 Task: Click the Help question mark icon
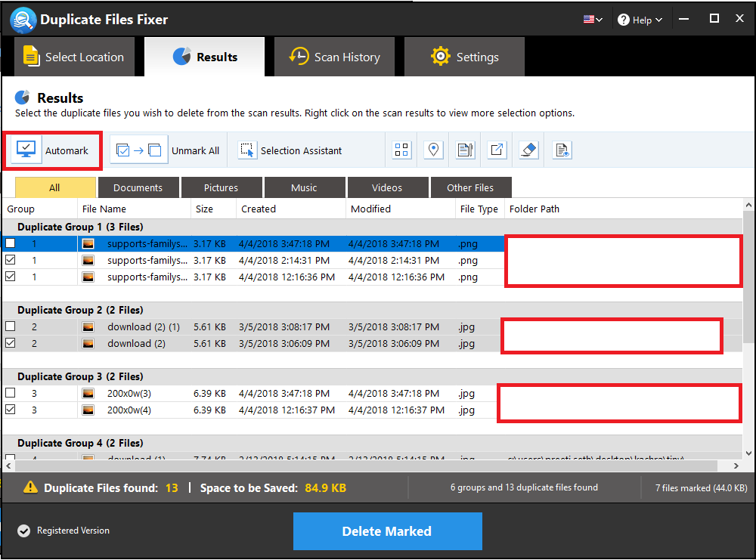[x=624, y=20]
